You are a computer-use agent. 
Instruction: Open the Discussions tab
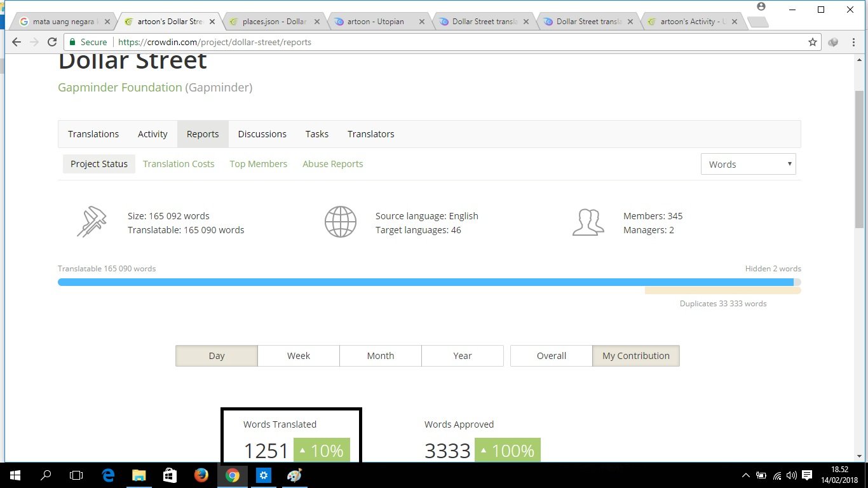tap(262, 134)
